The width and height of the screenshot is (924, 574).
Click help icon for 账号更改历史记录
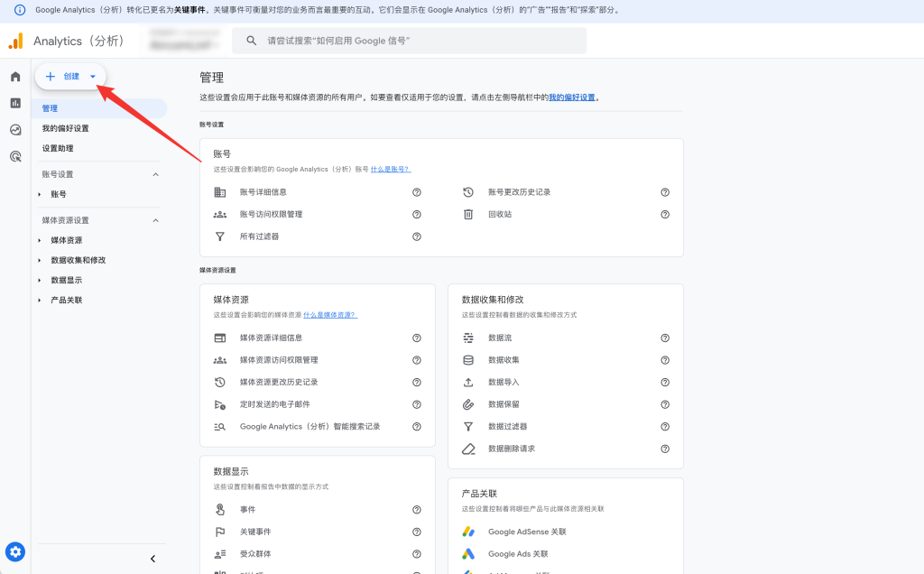tap(665, 192)
